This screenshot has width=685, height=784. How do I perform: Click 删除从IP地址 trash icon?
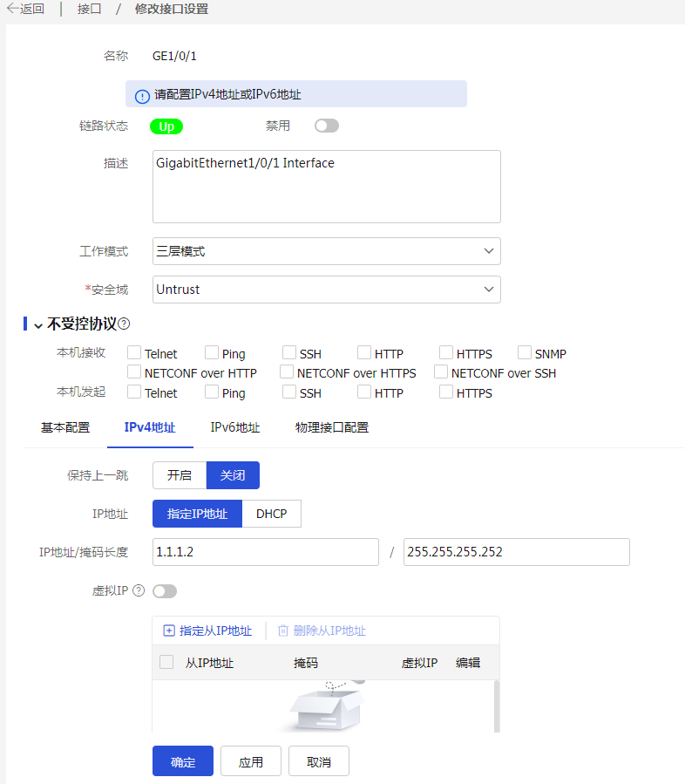click(x=282, y=631)
